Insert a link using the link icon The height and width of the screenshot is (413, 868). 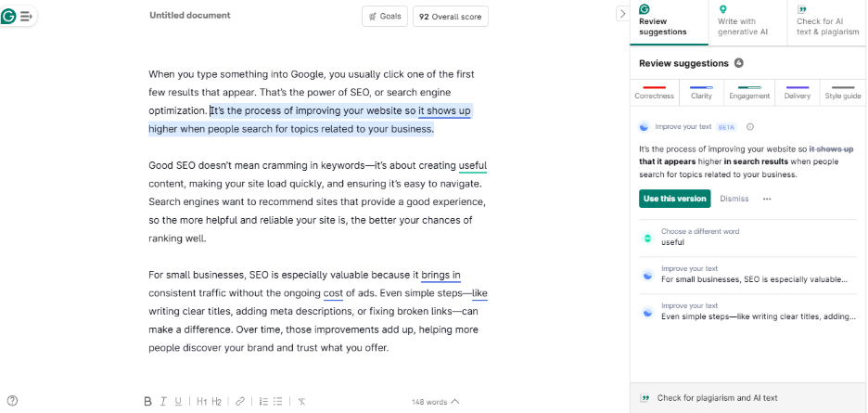click(240, 402)
